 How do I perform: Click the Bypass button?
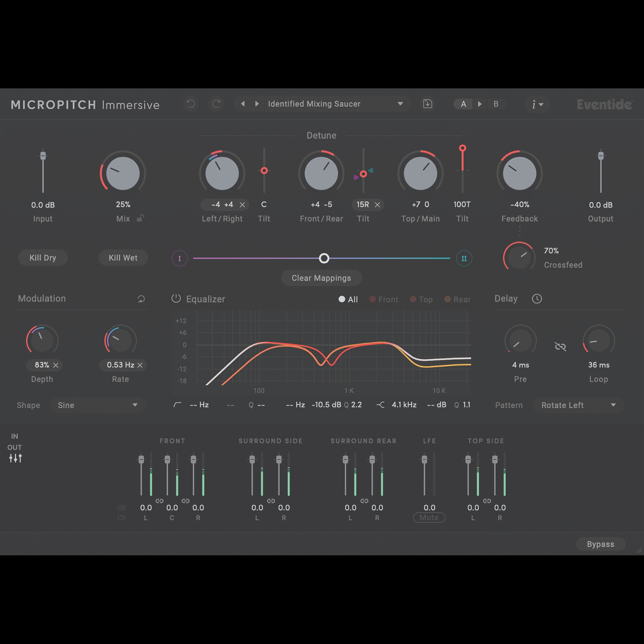pyautogui.click(x=601, y=544)
